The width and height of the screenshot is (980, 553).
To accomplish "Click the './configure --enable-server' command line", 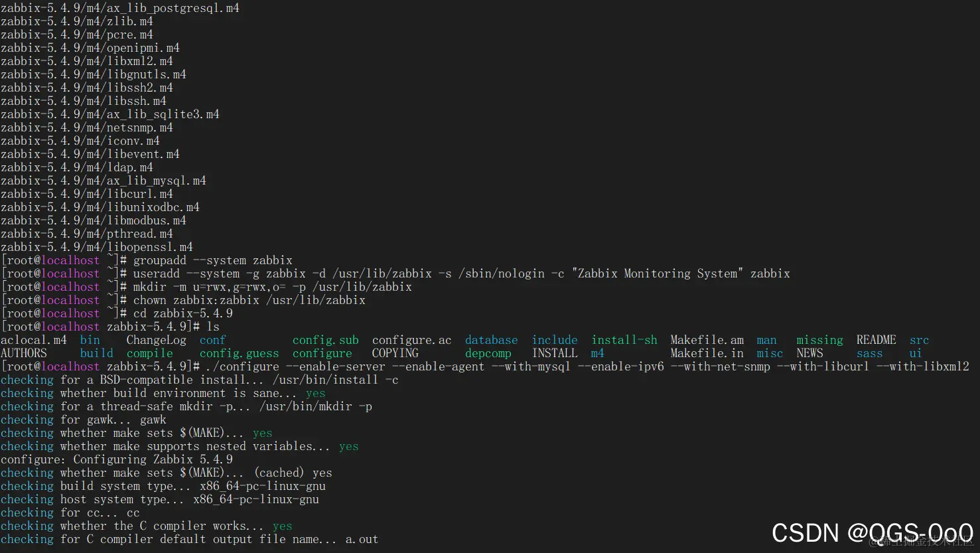I will 588,366.
